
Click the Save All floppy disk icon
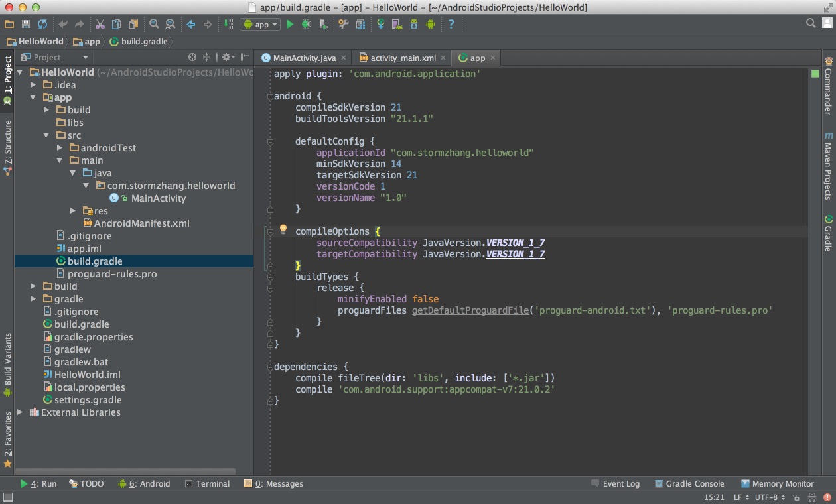(x=26, y=24)
